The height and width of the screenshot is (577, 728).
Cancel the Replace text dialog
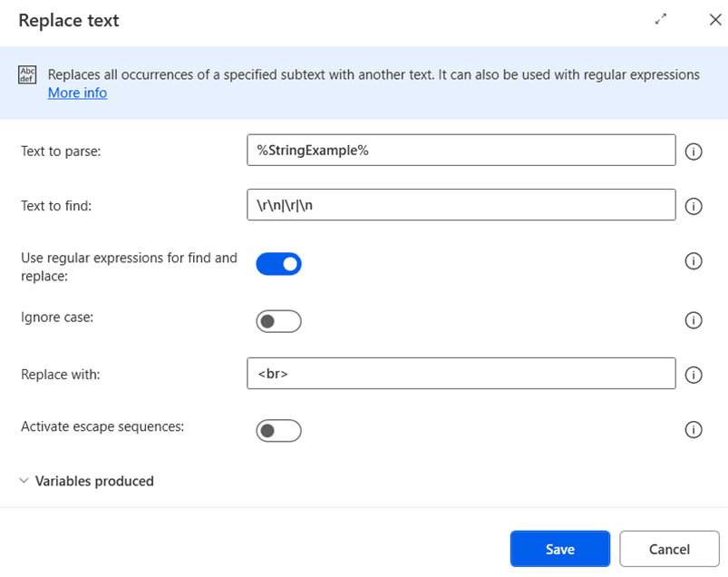(669, 549)
